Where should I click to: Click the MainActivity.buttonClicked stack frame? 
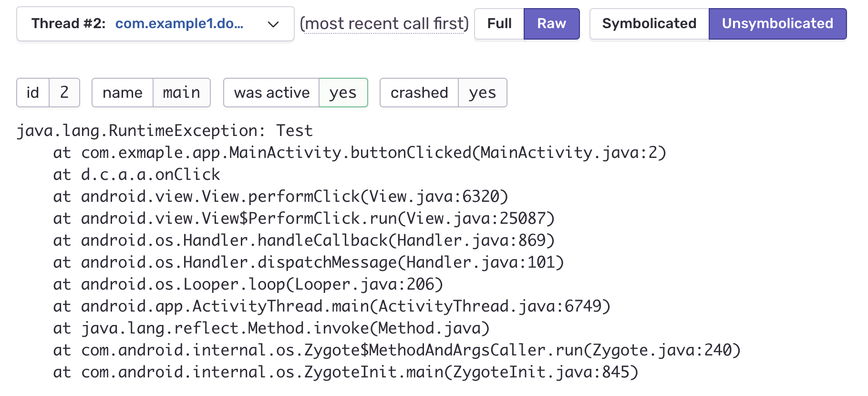pos(360,153)
